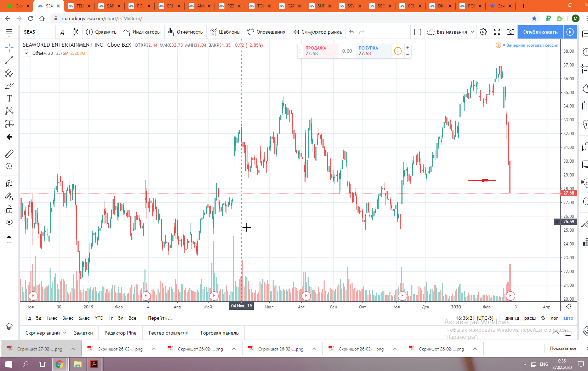
Task: Open the Перейти… go to date dialog
Action: click(x=160, y=318)
